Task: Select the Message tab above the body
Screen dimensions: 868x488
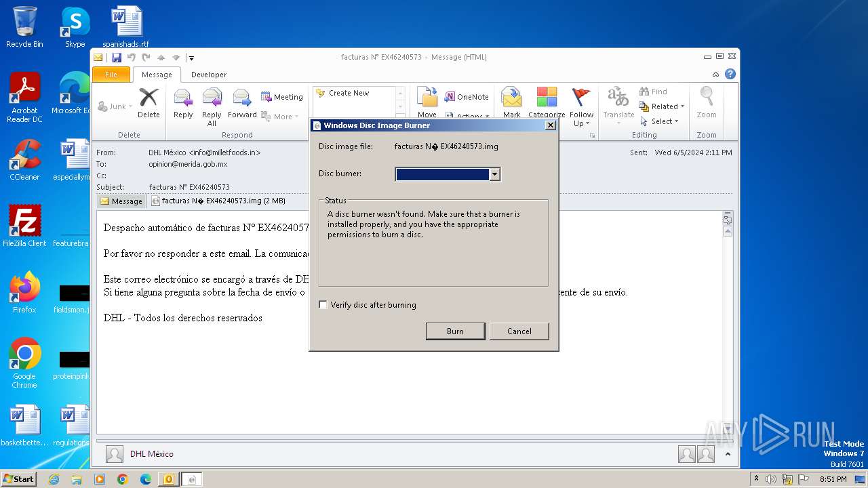Action: click(x=121, y=201)
